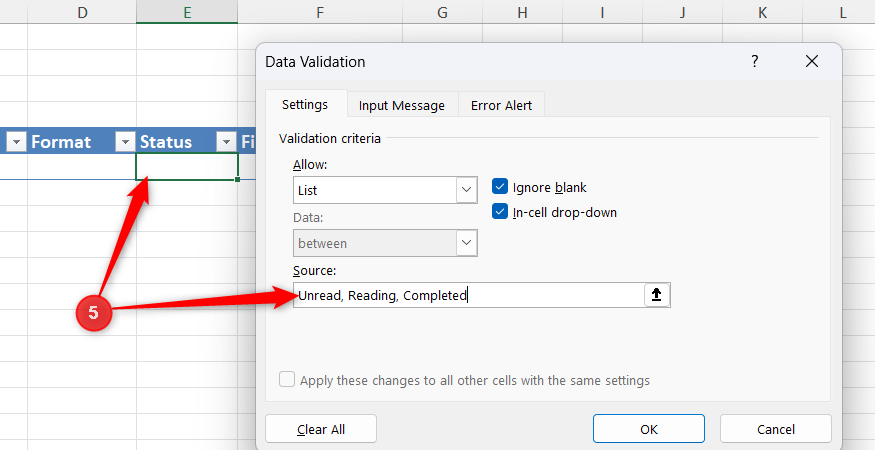The height and width of the screenshot is (450, 875).
Task: Click the Status table header cell
Action: [x=187, y=142]
